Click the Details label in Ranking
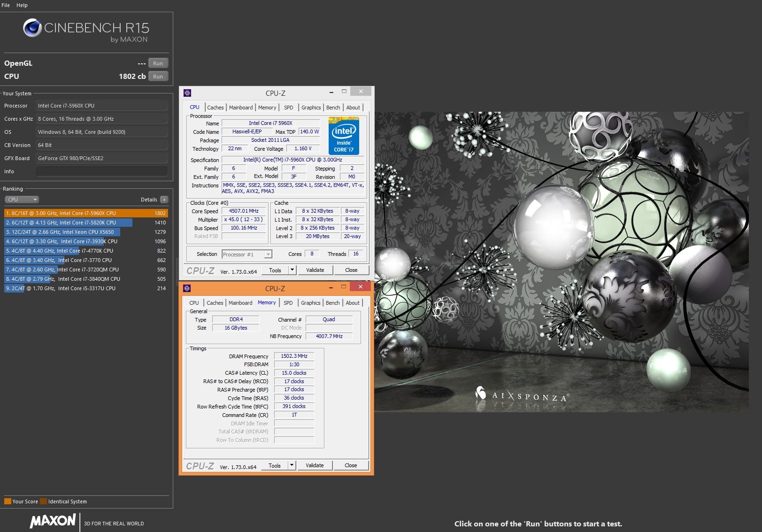 (x=149, y=200)
